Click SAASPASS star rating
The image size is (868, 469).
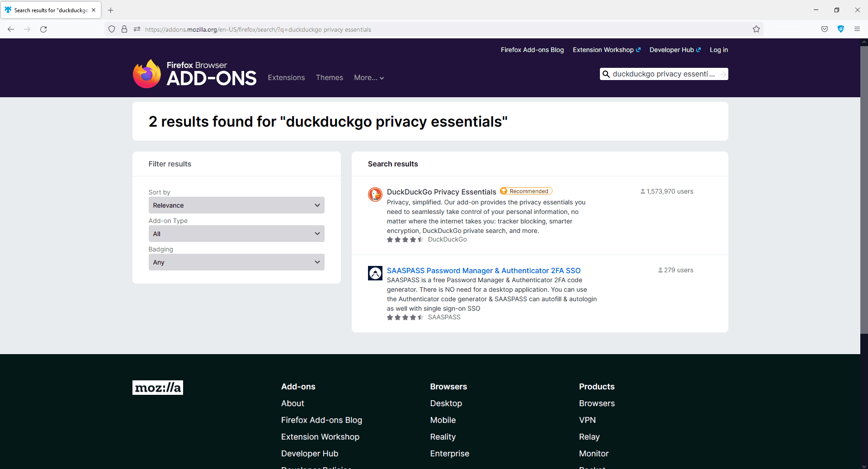(x=405, y=317)
